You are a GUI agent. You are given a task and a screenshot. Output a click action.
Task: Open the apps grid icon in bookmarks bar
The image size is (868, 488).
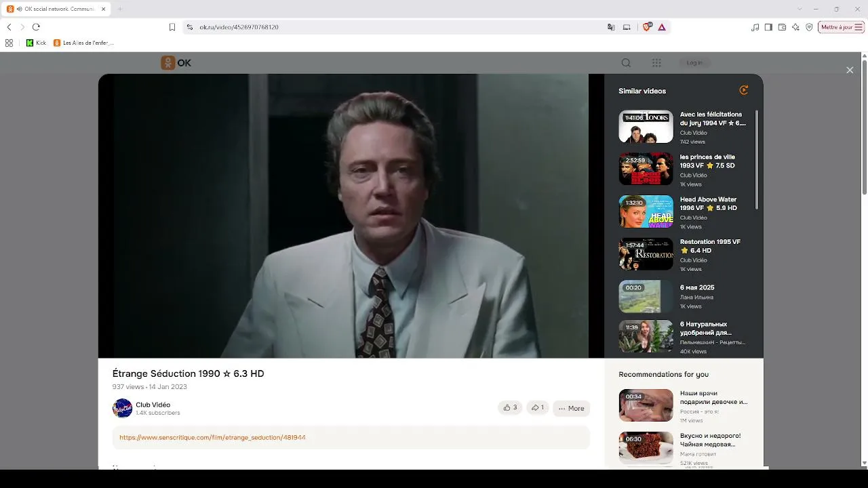[x=9, y=43]
